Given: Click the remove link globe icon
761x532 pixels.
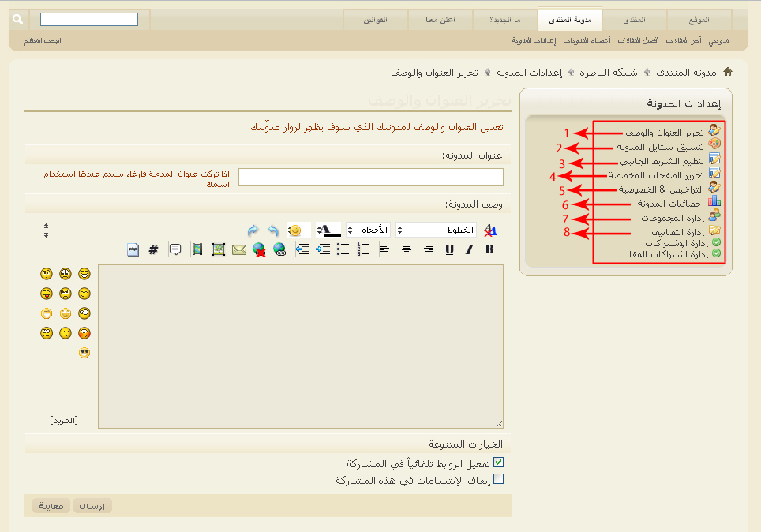Looking at the screenshot, I should click(x=259, y=249).
